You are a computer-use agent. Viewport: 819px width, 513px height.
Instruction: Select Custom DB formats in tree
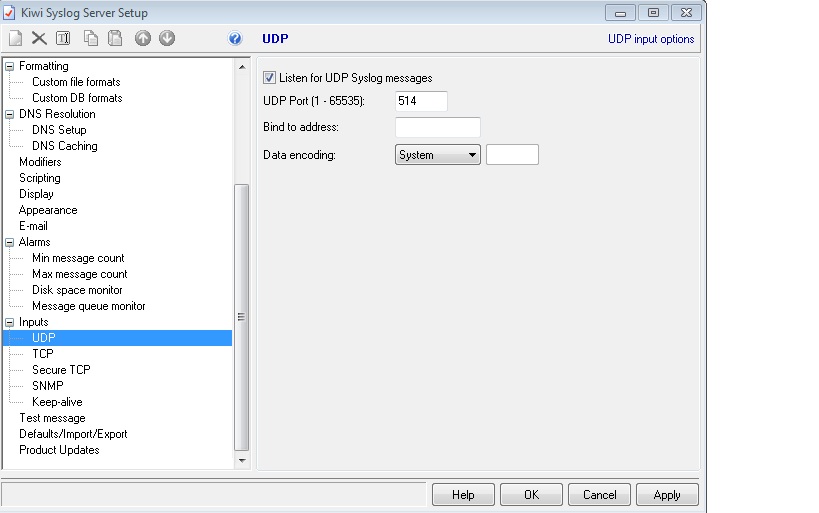point(77,98)
